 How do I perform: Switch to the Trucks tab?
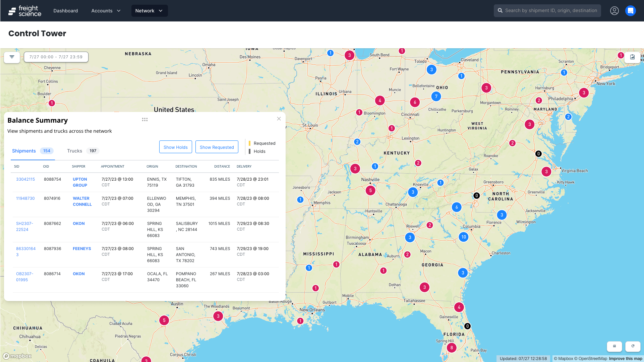(74, 151)
